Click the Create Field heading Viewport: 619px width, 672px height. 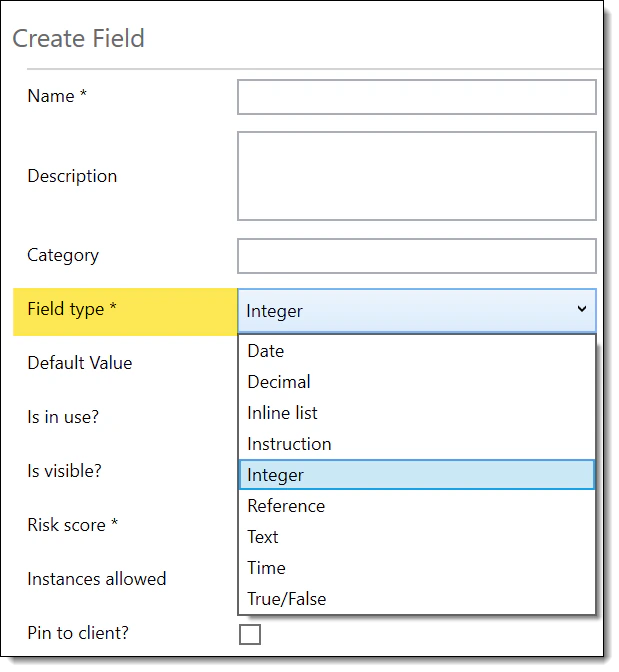(78, 39)
